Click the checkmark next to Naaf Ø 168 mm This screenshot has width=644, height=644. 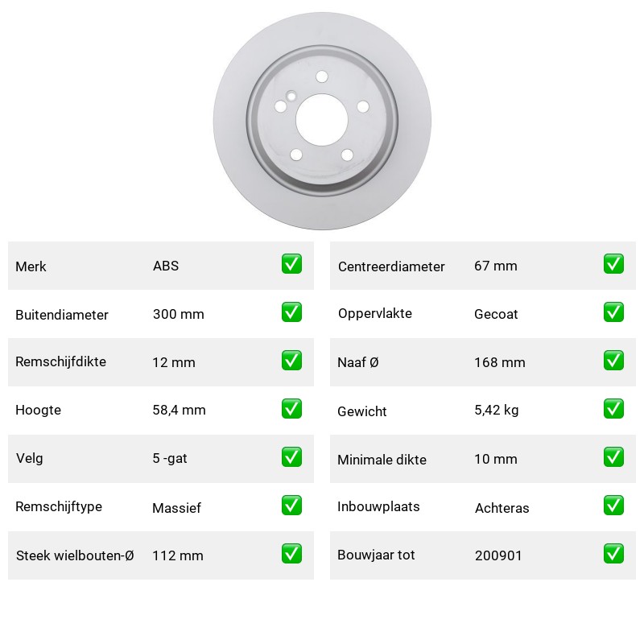click(613, 360)
